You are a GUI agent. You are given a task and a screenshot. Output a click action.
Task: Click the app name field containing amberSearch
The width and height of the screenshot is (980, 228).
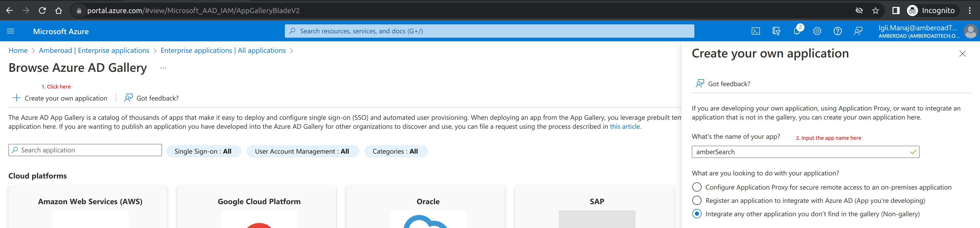click(805, 152)
